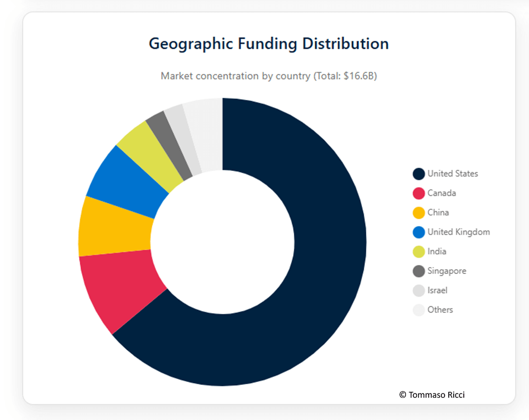This screenshot has height=420, width=529.
Task: Toggle the United Kingdom legend label
Action: pyautogui.click(x=458, y=232)
